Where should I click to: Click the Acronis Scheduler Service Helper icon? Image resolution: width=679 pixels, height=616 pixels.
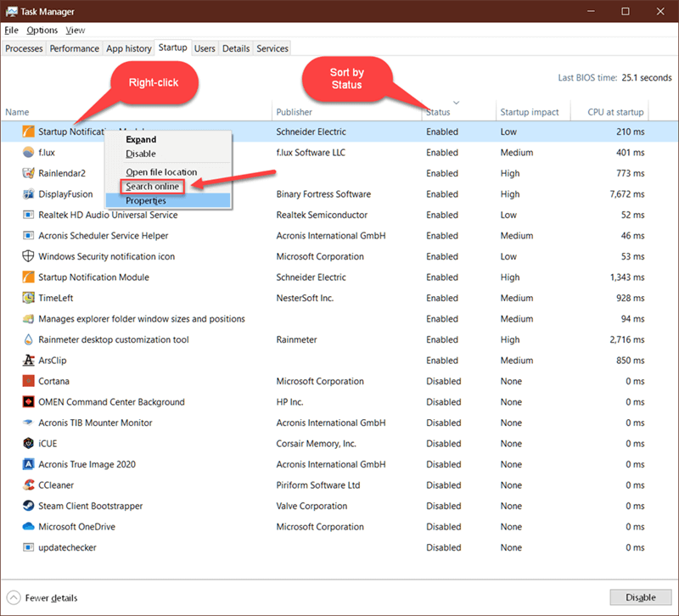click(x=28, y=236)
